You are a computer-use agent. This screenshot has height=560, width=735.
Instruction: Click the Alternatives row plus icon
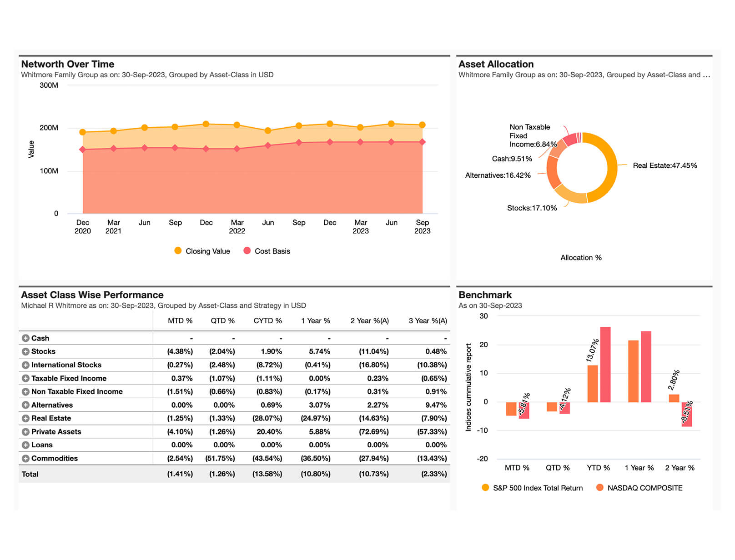(x=25, y=405)
